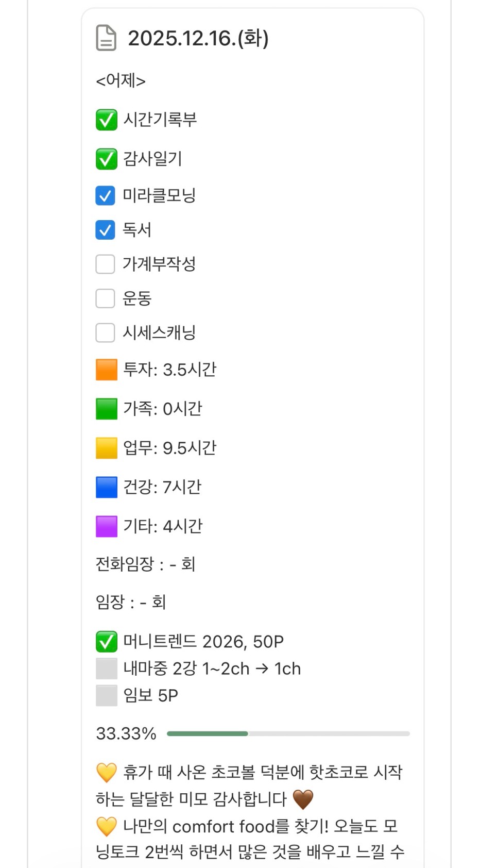
Task: Click the blue square next to 건강
Action: click(x=106, y=487)
